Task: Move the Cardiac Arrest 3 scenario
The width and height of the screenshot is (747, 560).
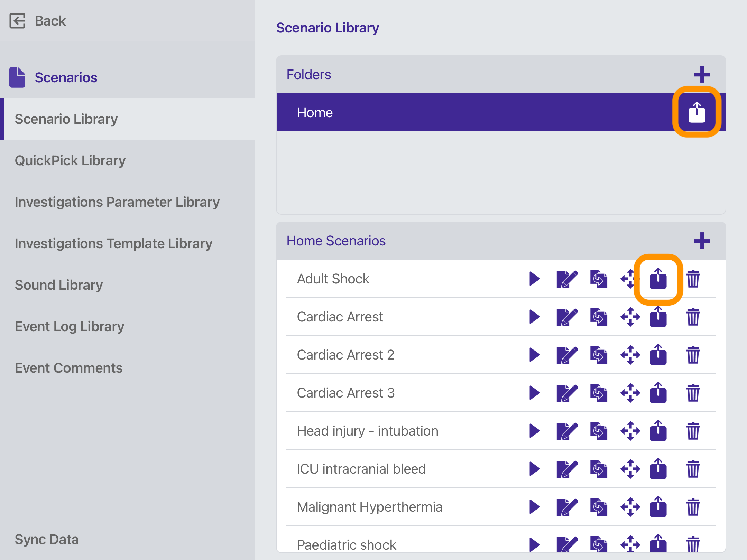Action: point(630,393)
